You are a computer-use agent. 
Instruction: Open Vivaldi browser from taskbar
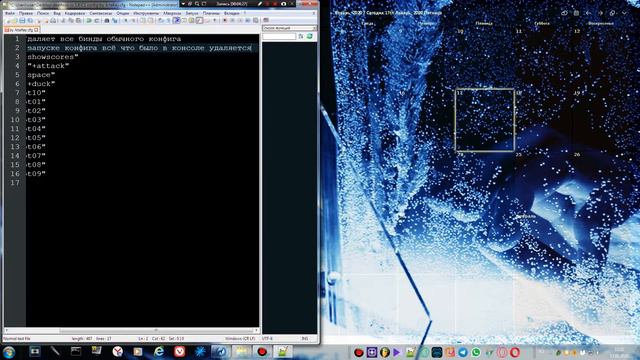tap(180, 351)
